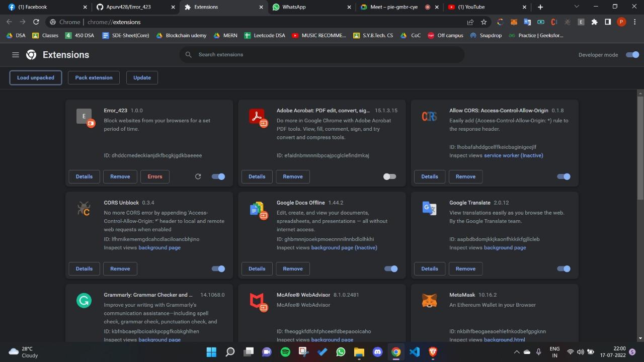Screen dimensions: 644x362
Task: Open Brave browser from the taskbar
Action: 433,352
